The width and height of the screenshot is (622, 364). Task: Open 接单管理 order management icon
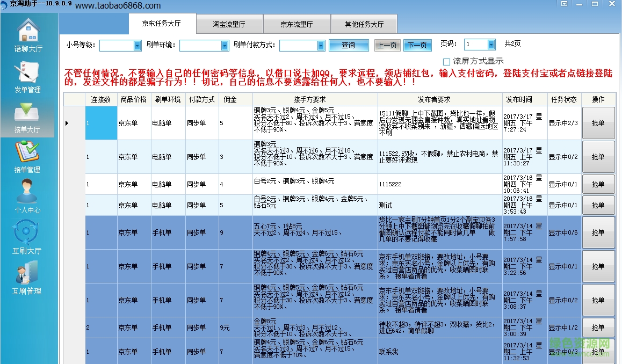(27, 156)
